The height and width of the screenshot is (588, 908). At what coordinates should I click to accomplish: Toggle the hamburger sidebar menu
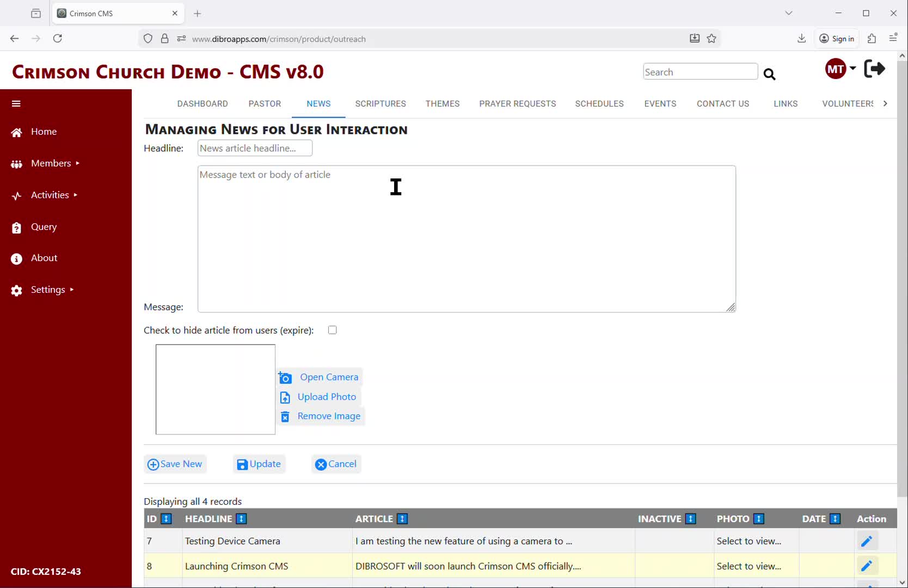pos(16,103)
